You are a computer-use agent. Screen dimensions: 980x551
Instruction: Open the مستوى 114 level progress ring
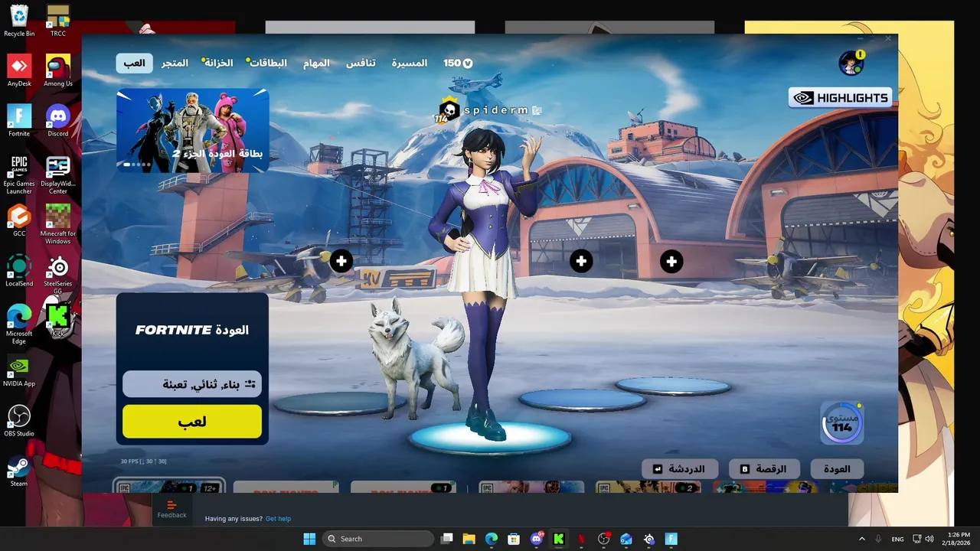pyautogui.click(x=842, y=423)
